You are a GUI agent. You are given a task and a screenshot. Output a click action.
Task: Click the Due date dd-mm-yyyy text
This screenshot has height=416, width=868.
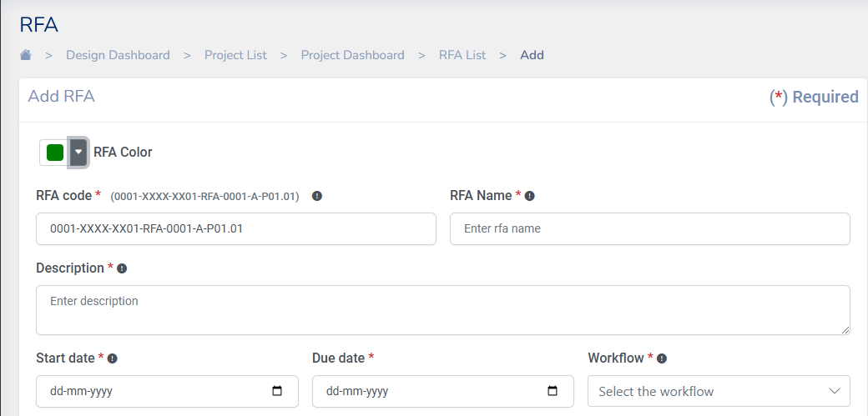(356, 391)
